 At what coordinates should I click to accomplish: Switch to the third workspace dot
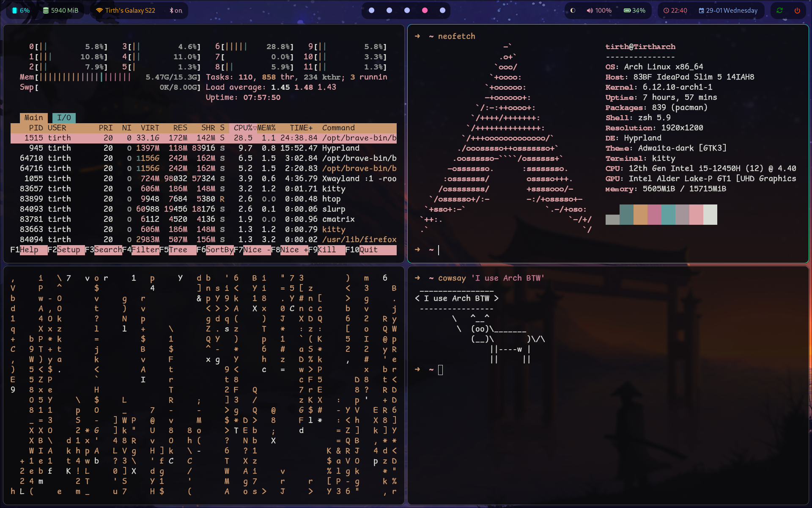(407, 11)
